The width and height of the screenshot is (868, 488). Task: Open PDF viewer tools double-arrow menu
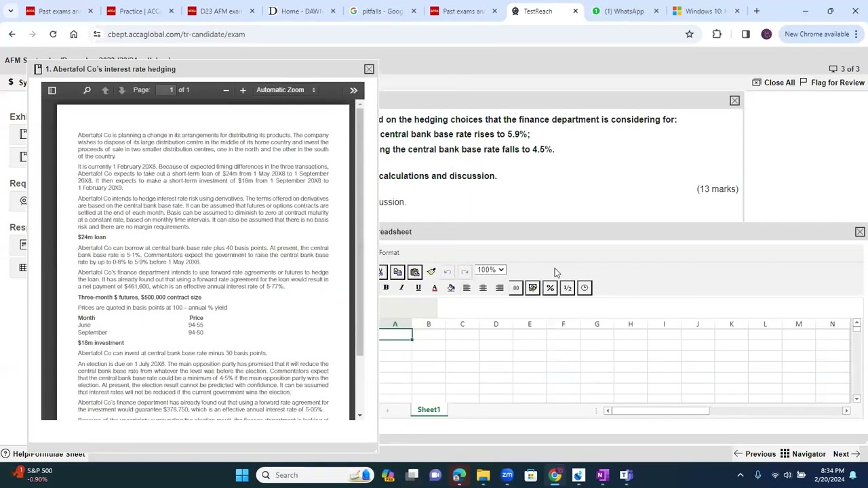[353, 90]
